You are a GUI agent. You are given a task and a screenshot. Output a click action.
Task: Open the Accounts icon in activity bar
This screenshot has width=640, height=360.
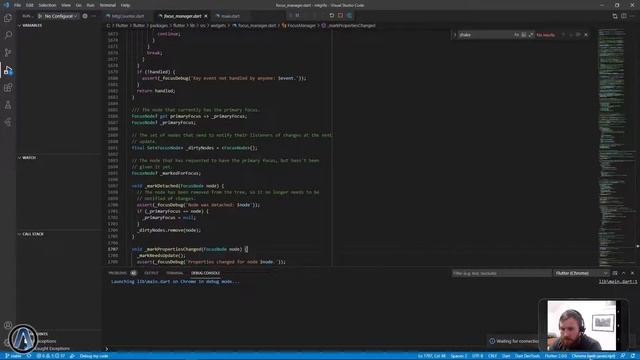click(x=8, y=325)
